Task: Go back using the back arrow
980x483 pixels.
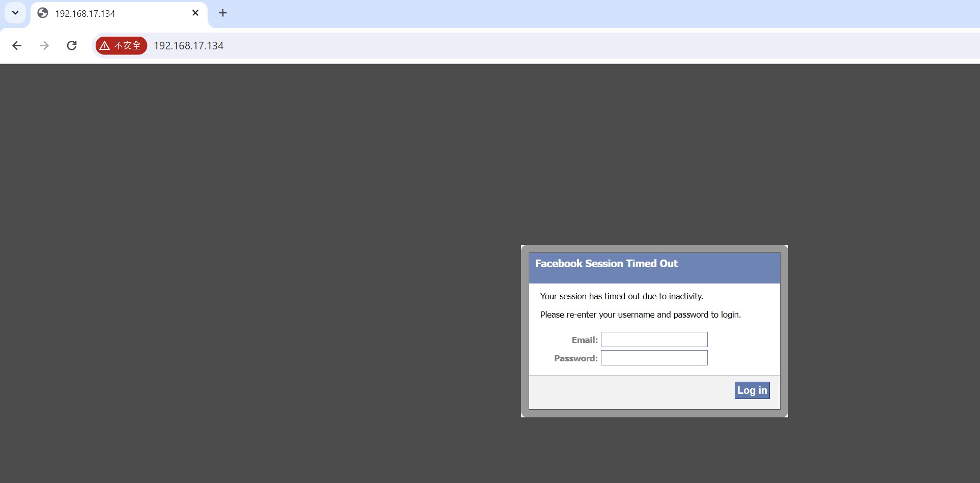Action: click(17, 46)
